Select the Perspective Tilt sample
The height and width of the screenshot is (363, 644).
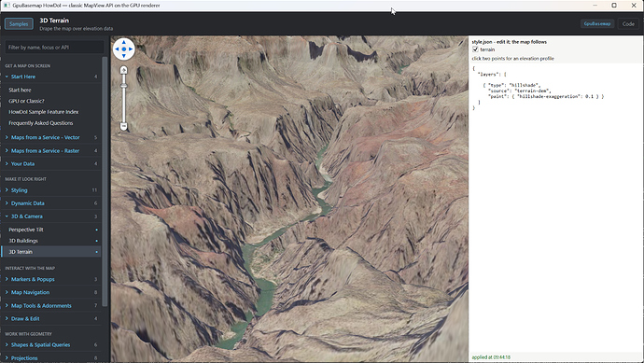[x=51, y=230]
